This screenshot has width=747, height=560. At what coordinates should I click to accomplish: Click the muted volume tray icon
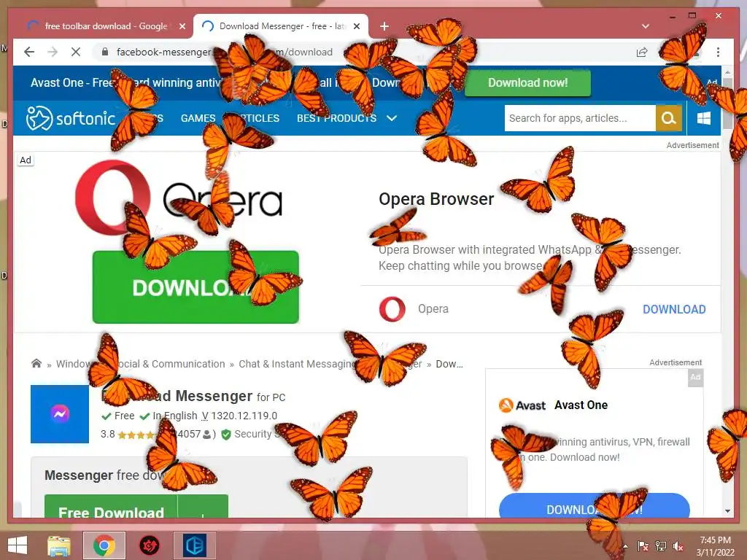[x=678, y=546]
